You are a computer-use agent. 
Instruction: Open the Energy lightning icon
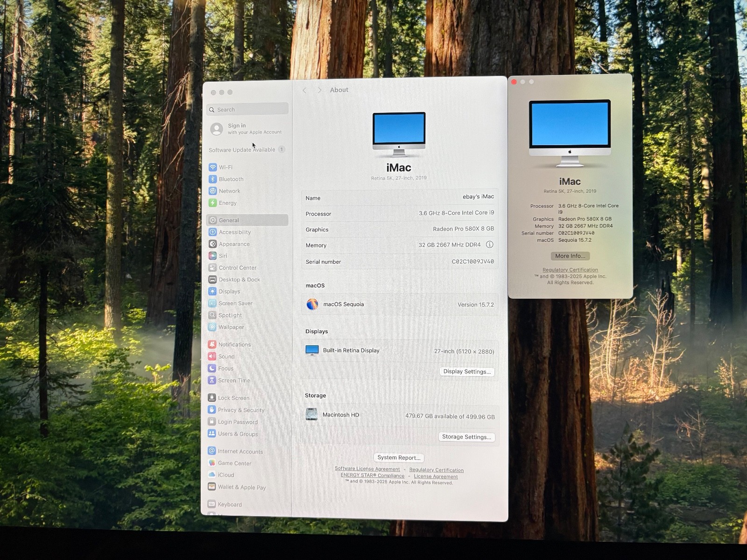coord(212,203)
